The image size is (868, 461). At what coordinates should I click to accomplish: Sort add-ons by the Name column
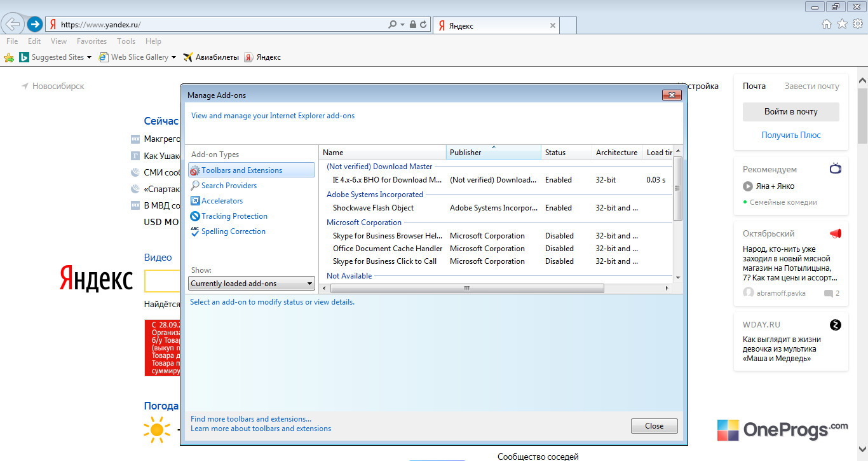click(x=383, y=153)
